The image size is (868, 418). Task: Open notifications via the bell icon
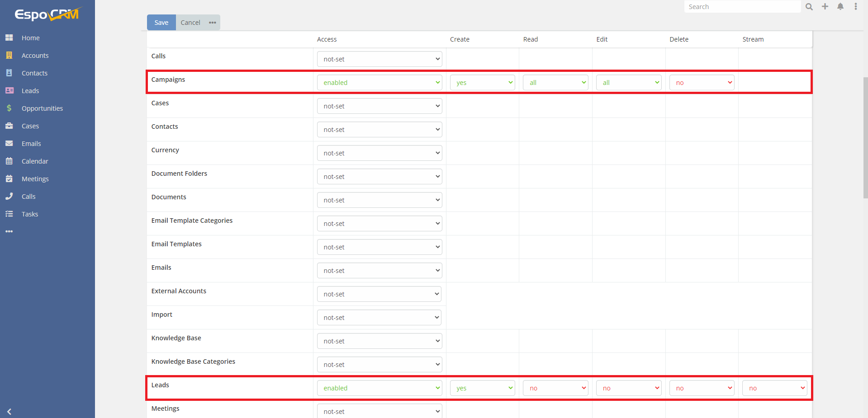point(840,6)
